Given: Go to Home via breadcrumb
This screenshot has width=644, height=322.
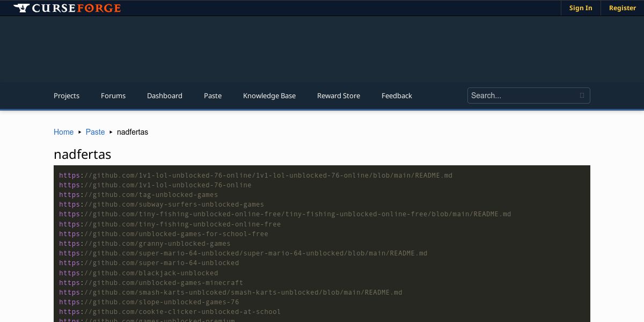Looking at the screenshot, I should 63,132.
